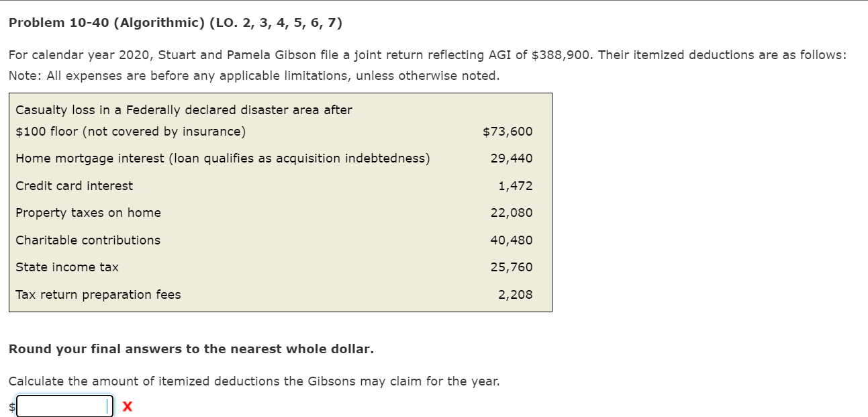
Task: Select the 25,760 state income tax amount
Action: (x=513, y=267)
